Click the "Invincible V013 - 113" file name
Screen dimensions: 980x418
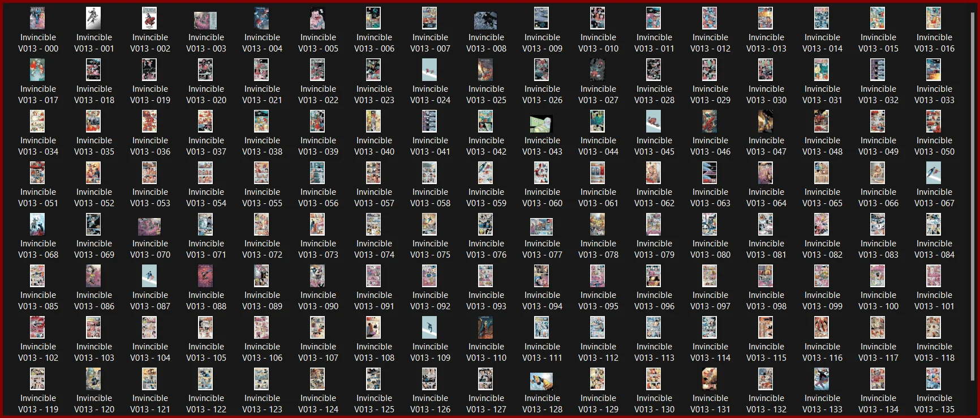coord(654,352)
